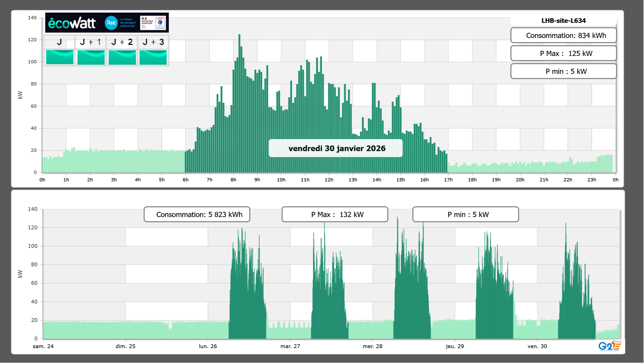This screenshot has width=644, height=363.
Task: Click the mer. 28 axis label
Action: [372, 346]
